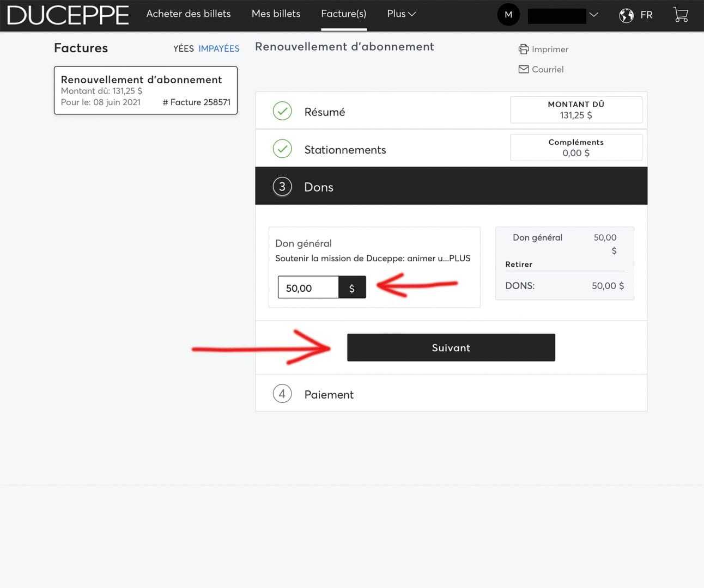This screenshot has width=704, height=588.
Task: Click Retirer to remove the donation
Action: (x=519, y=265)
